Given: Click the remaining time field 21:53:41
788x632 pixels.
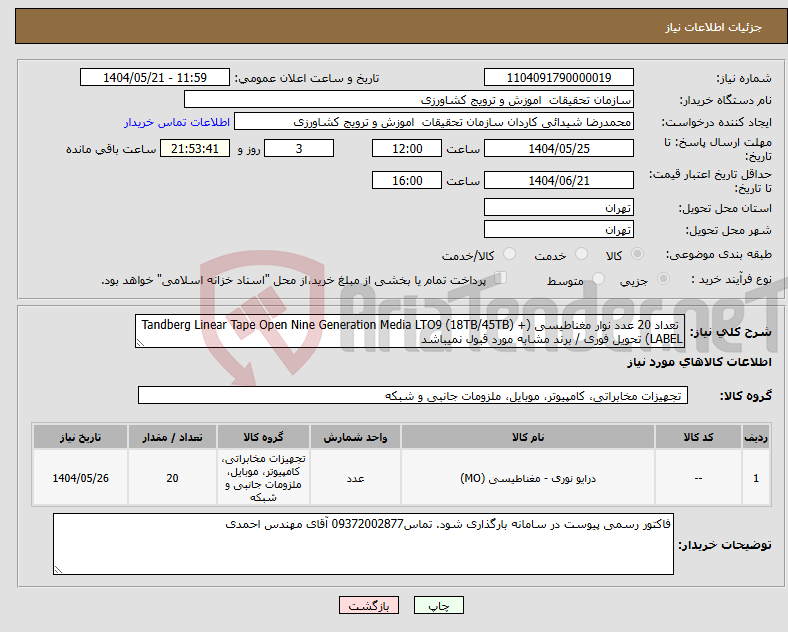Looking at the screenshot, I should [195, 149].
